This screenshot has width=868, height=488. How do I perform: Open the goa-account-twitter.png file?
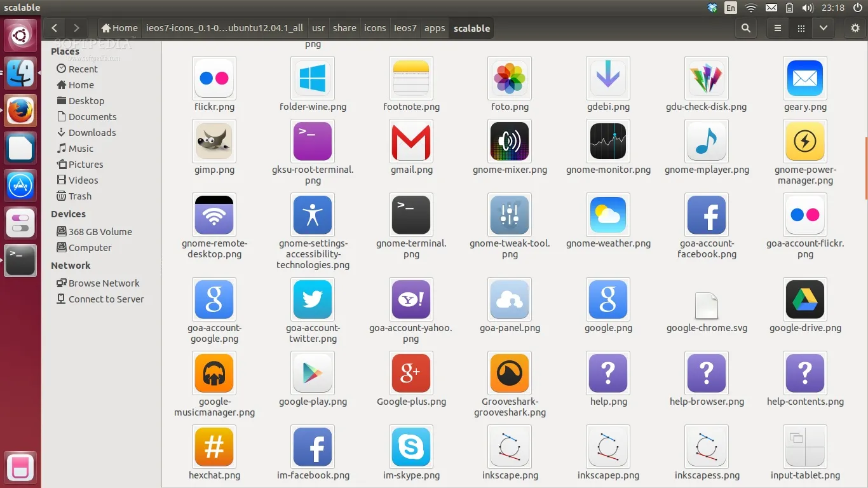point(313,299)
